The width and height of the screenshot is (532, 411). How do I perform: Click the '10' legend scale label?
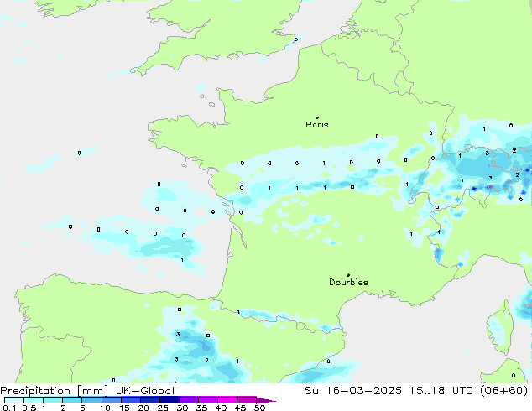(x=105, y=408)
